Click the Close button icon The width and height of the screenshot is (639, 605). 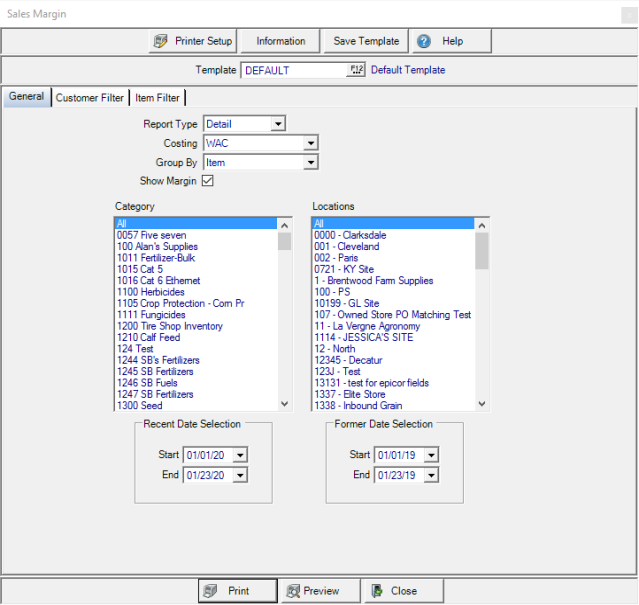pyautogui.click(x=376, y=591)
